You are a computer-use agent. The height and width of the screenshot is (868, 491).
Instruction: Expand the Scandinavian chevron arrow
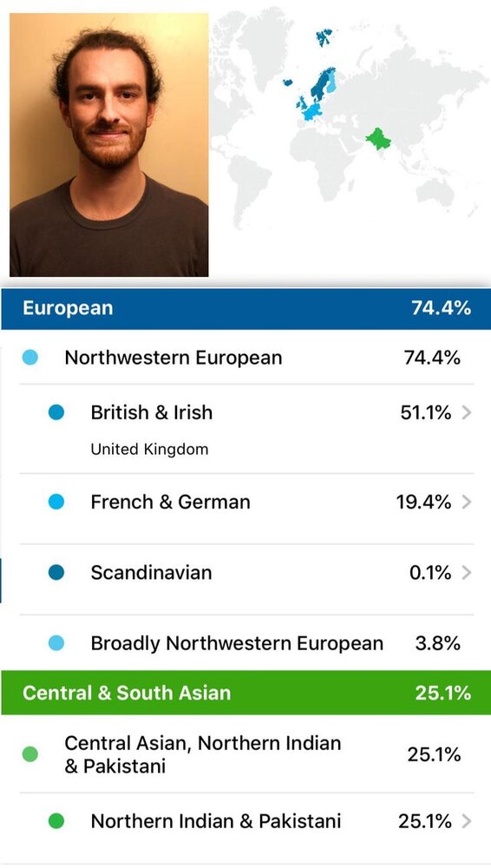466,572
